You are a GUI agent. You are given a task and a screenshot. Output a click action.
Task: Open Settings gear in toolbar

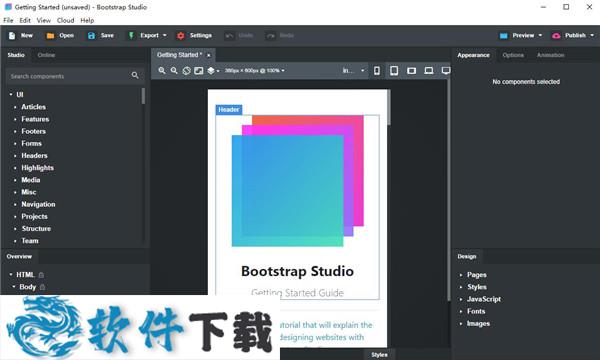(181, 36)
